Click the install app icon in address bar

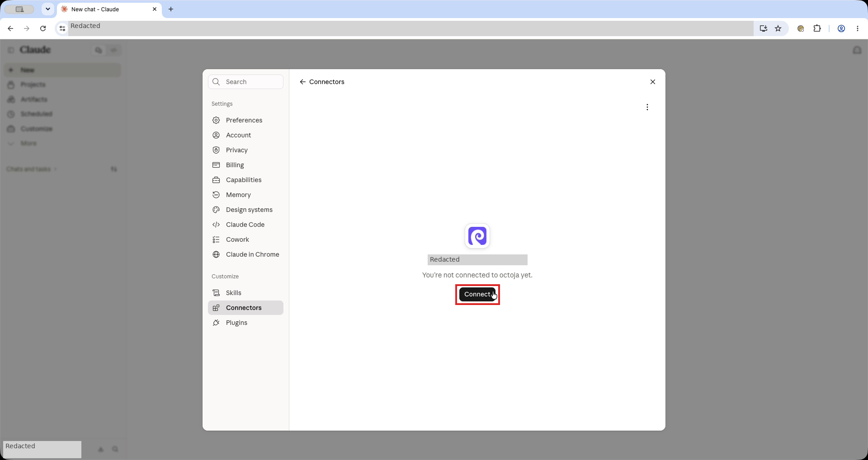(x=764, y=28)
